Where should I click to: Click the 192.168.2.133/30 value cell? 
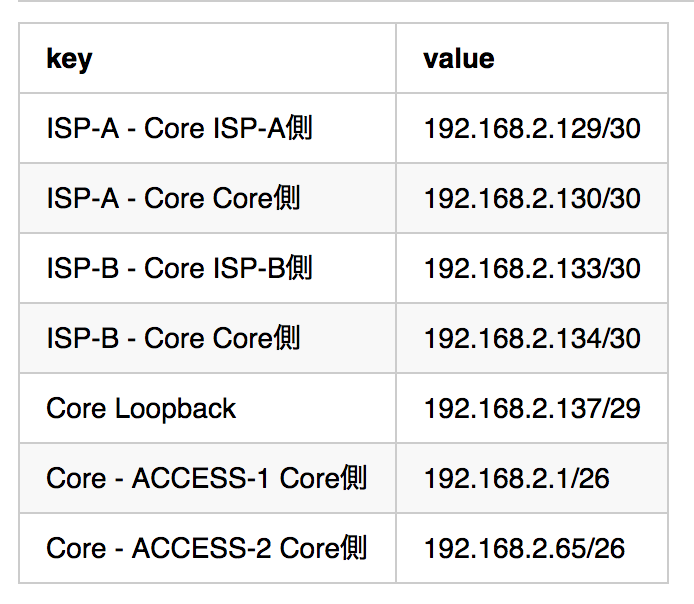532,268
